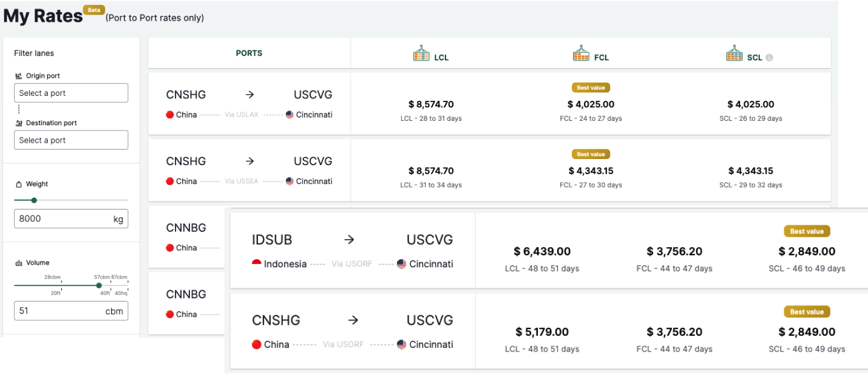868x374 pixels.
Task: Click the arrow between CNSHG and USCVG
Action: (x=249, y=94)
